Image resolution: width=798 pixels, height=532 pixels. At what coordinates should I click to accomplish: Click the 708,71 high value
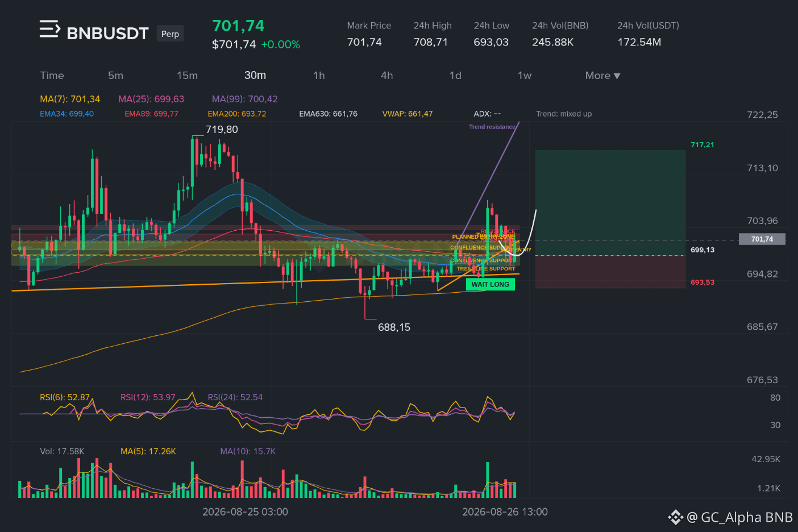pyautogui.click(x=430, y=42)
